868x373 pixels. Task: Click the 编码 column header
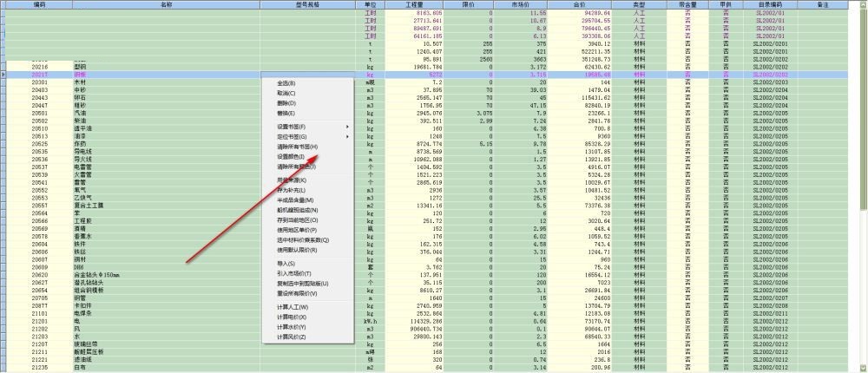coord(39,4)
